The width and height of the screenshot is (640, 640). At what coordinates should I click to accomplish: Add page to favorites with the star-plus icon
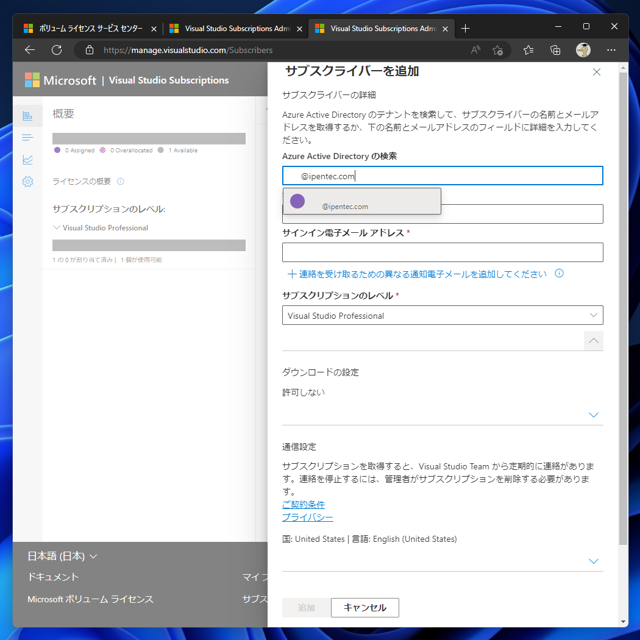tap(498, 50)
